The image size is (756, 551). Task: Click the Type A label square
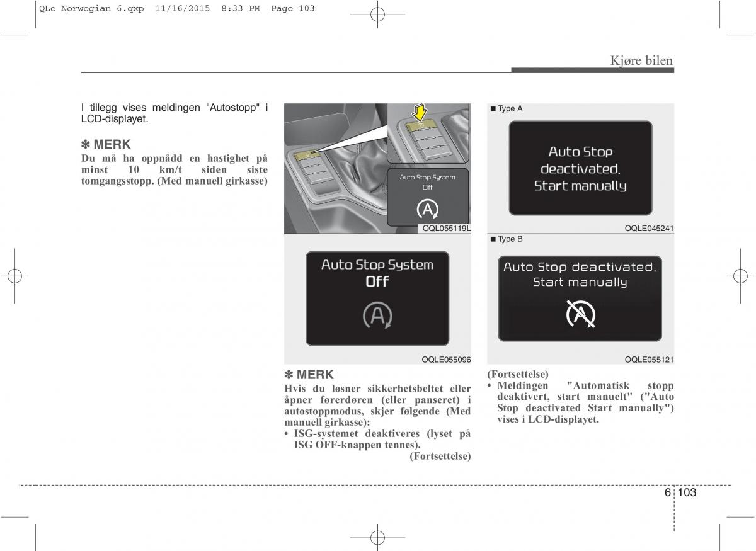(493, 109)
